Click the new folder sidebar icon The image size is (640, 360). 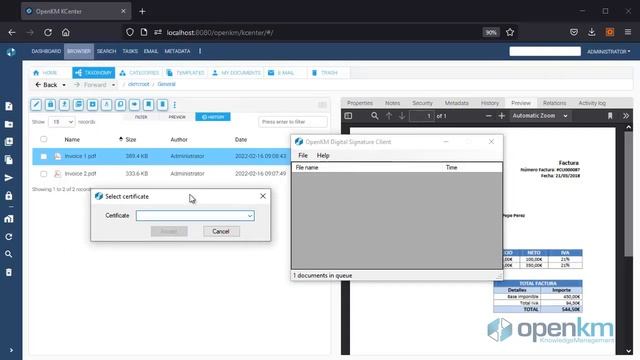9,124
